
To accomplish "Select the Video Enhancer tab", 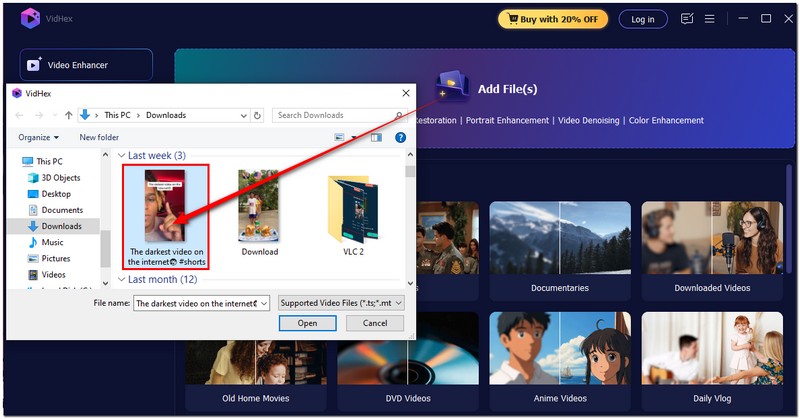I will tap(87, 65).
